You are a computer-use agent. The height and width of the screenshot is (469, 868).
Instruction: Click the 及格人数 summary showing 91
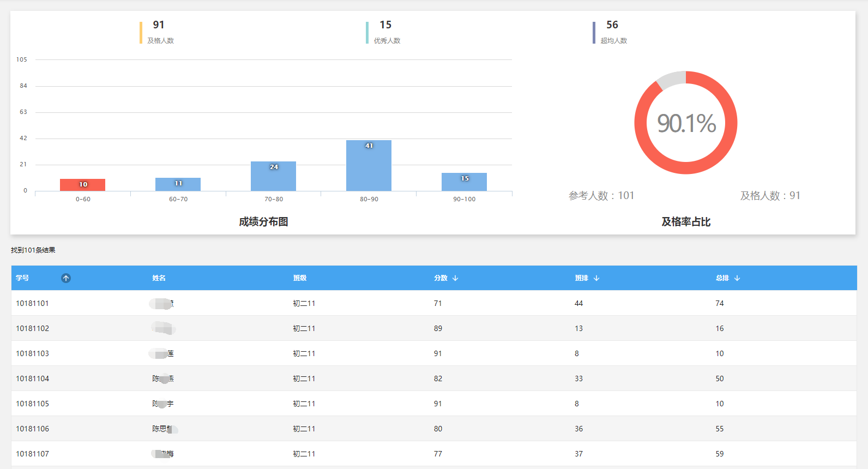[159, 32]
